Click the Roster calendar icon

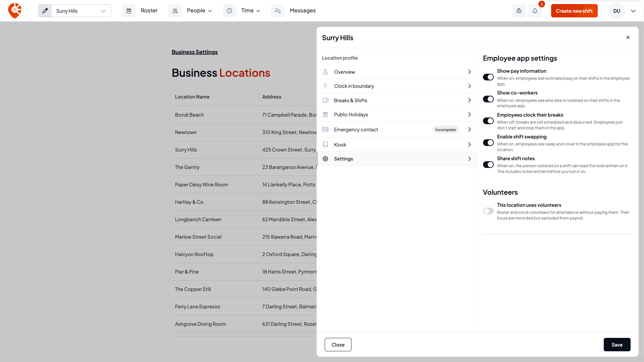tap(129, 11)
